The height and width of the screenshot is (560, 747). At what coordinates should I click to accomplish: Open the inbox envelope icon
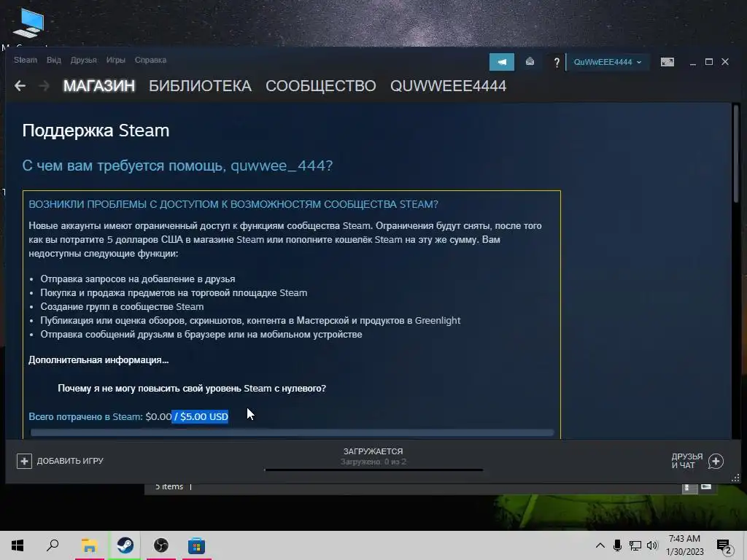(530, 62)
